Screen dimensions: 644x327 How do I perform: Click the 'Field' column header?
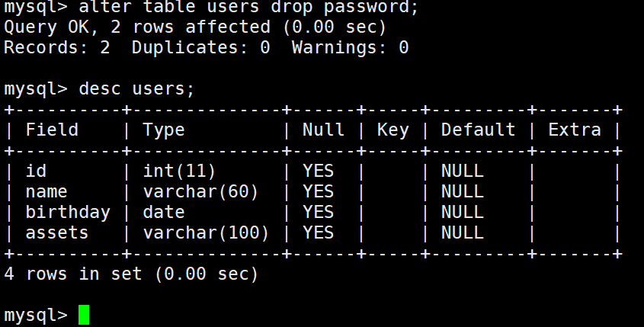pos(52,130)
